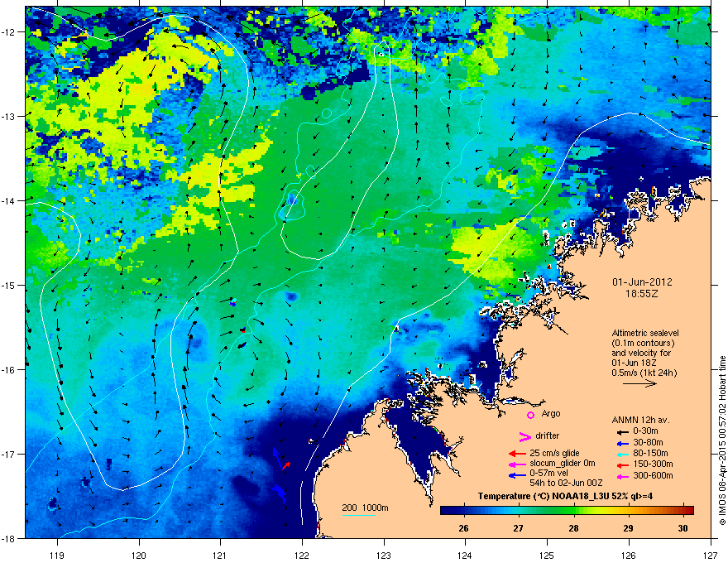Click the 127 longitude axis label
This screenshot has height=563, width=728.
(711, 555)
